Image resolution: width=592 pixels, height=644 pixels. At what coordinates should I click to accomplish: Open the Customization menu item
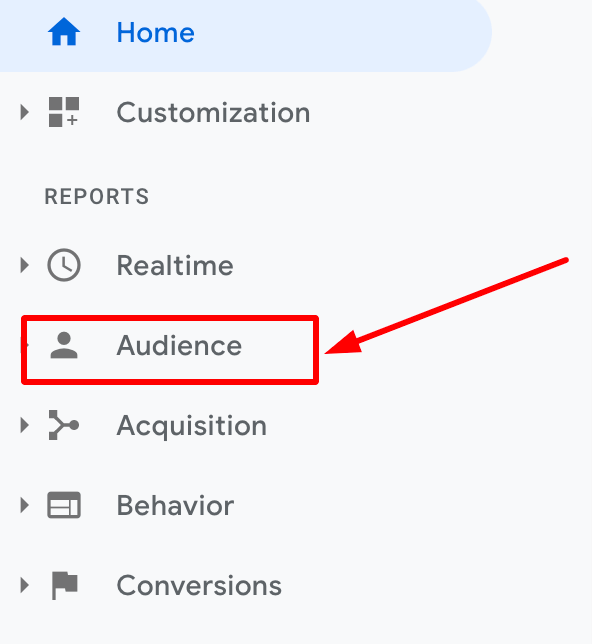[213, 113]
